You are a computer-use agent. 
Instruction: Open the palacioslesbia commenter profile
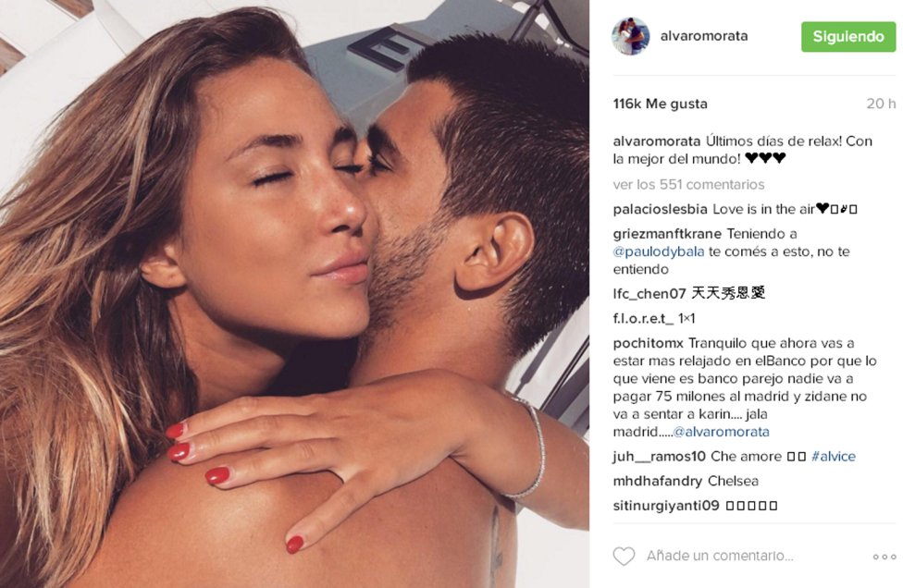click(x=660, y=210)
